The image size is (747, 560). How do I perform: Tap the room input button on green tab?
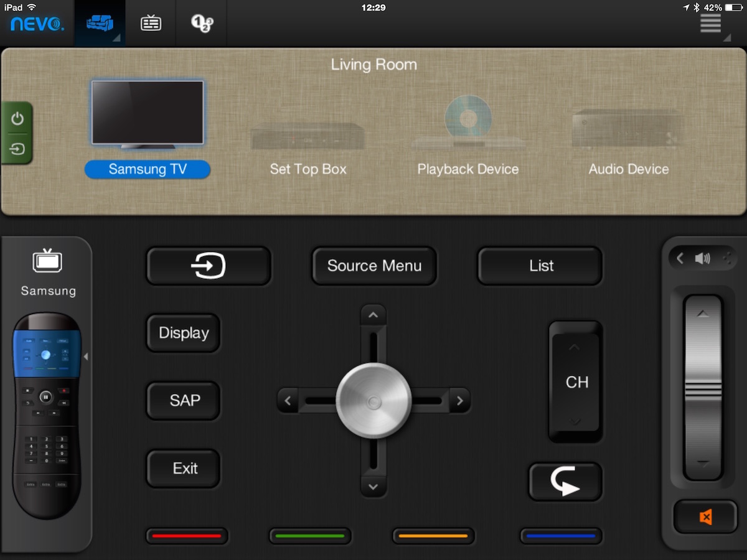pos(17,149)
